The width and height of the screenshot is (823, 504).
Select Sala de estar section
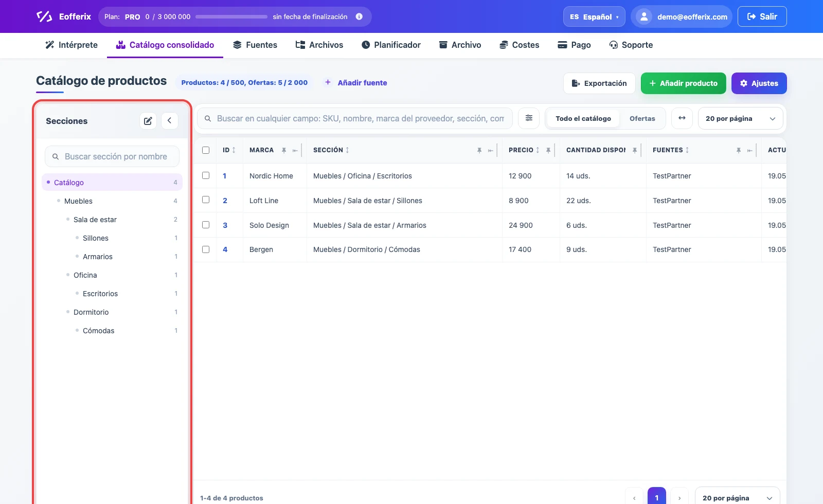(95, 220)
